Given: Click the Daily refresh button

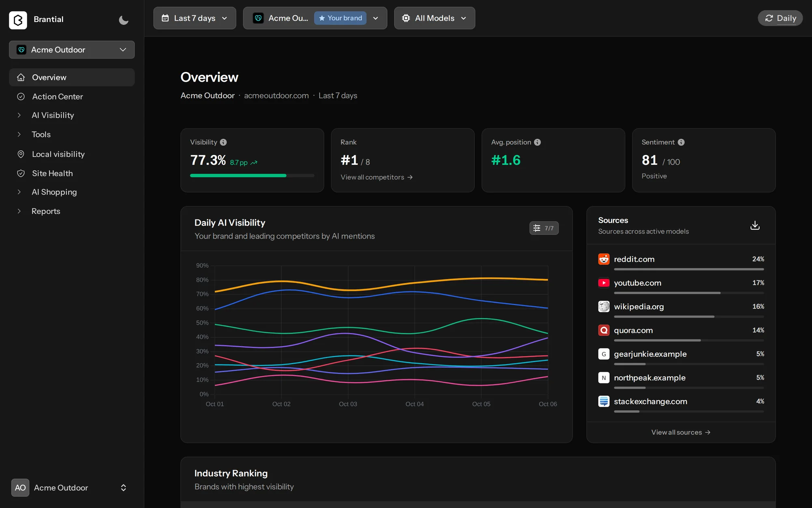Looking at the screenshot, I should click(x=780, y=18).
